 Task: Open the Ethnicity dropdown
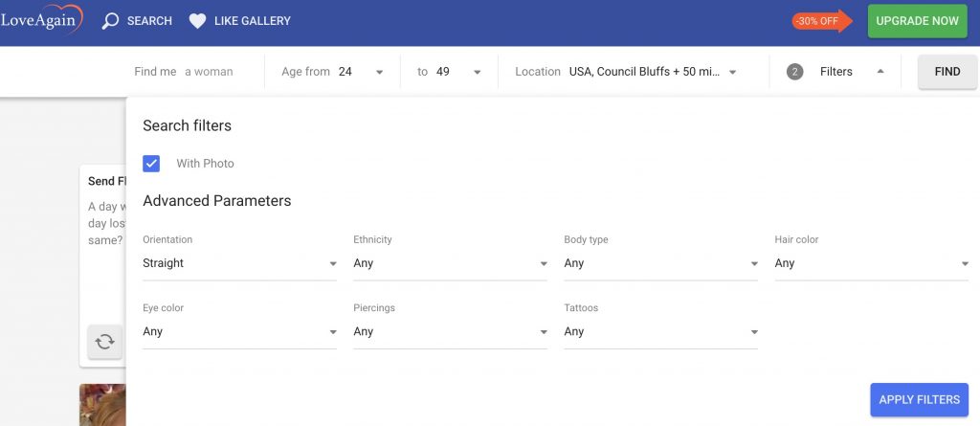(450, 263)
